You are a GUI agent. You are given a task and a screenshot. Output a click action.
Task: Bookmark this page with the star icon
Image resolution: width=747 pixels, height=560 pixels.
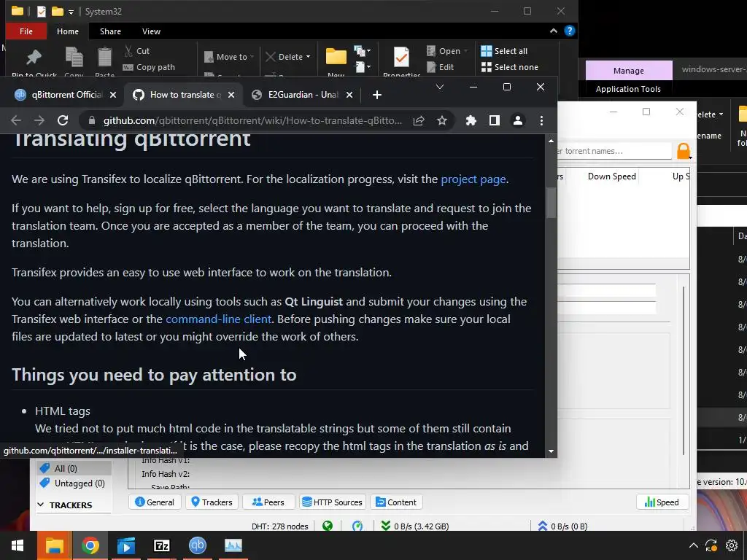coord(442,120)
